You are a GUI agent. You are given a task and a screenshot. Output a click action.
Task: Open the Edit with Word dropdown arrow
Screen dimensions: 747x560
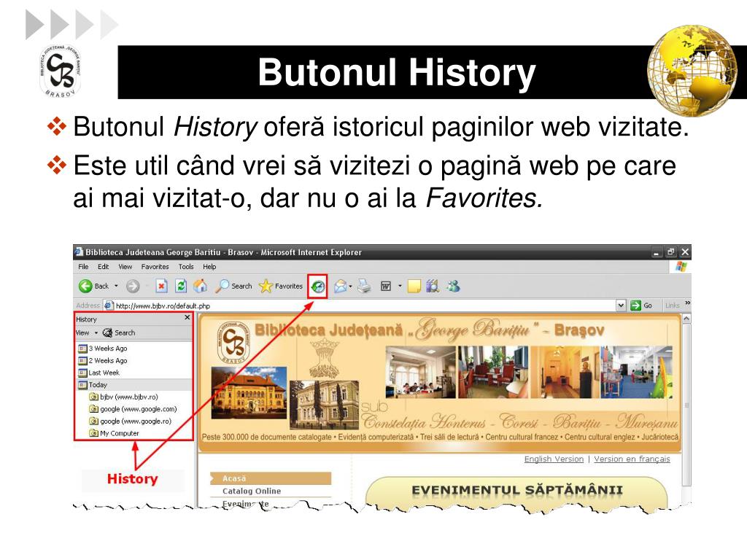click(400, 286)
